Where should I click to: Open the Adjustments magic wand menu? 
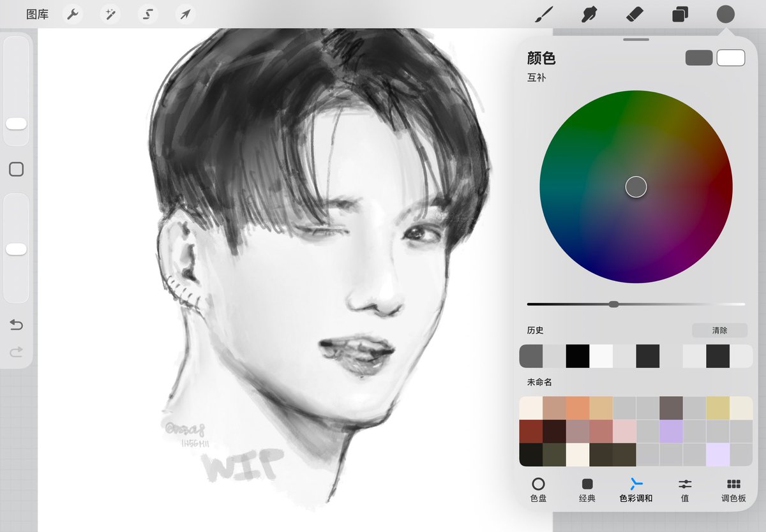coord(110,14)
